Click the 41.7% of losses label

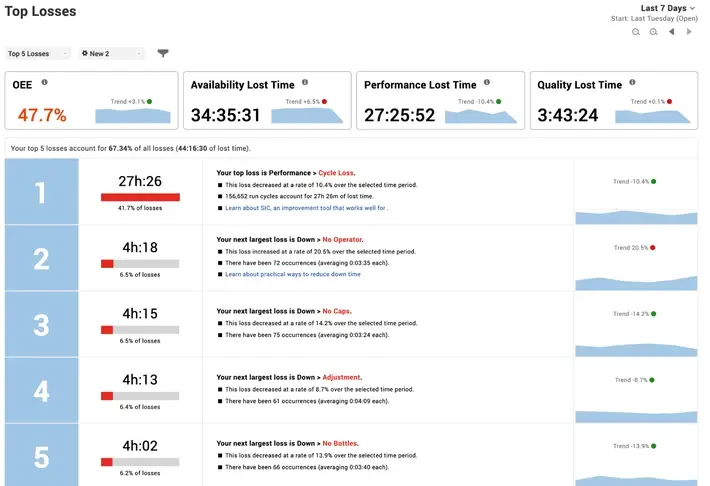point(140,208)
